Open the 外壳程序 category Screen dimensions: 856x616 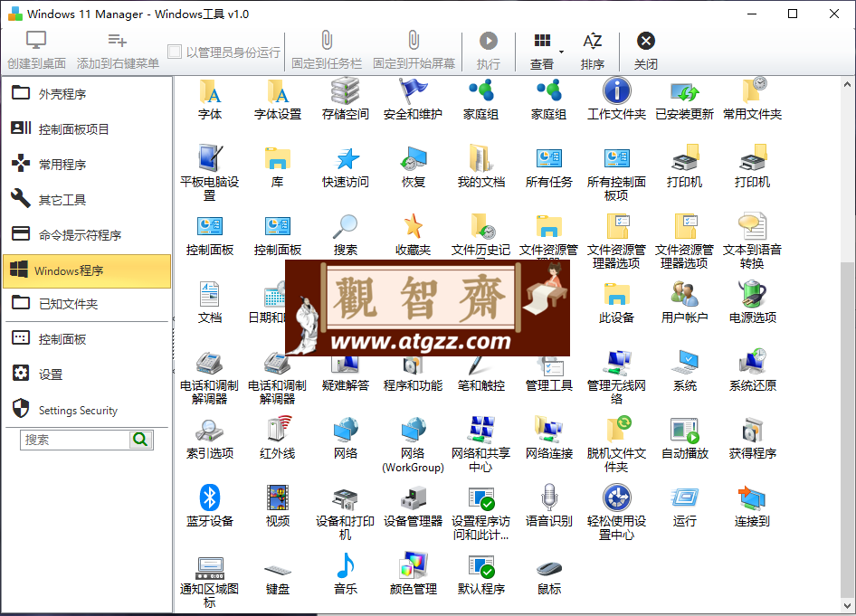click(88, 94)
